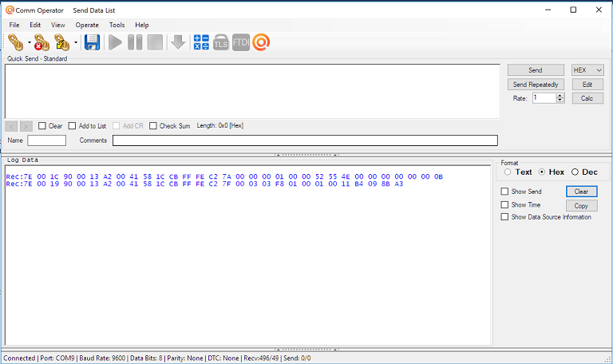Click the Baud Rate: 9600 status entry
Viewport: 613px width, 364px height.
tap(102, 358)
